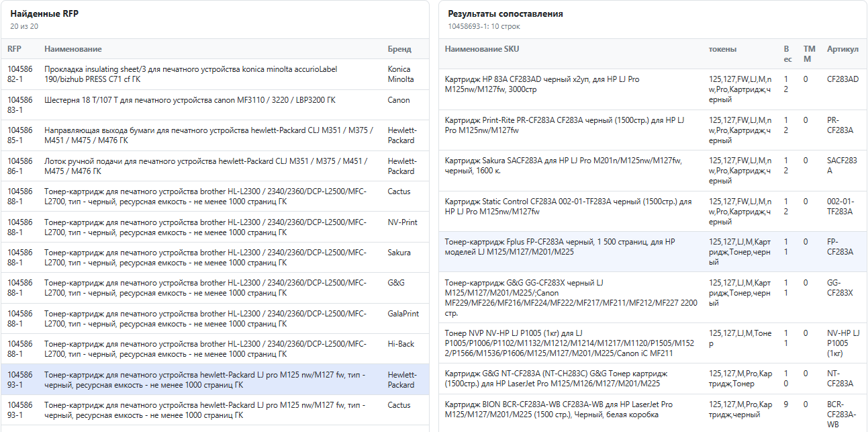Select SKU 'Картридж BION BCR-CF283A-WB' row
Image resolution: width=868 pixels, height=432 pixels.
click(653, 413)
